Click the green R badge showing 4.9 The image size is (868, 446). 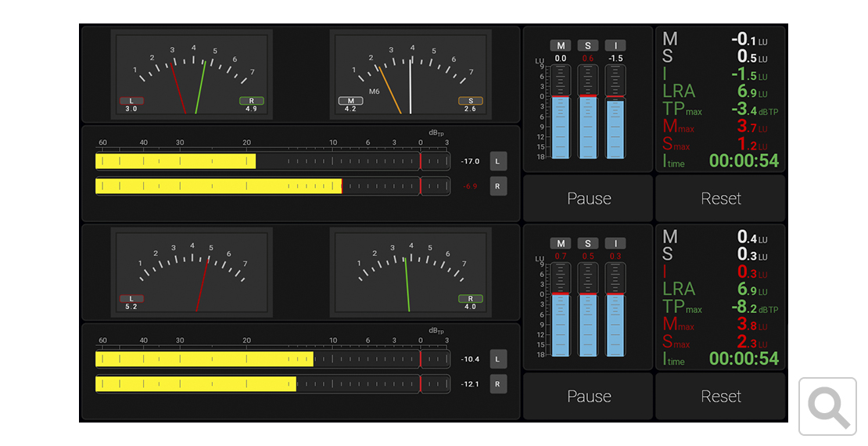(x=251, y=101)
